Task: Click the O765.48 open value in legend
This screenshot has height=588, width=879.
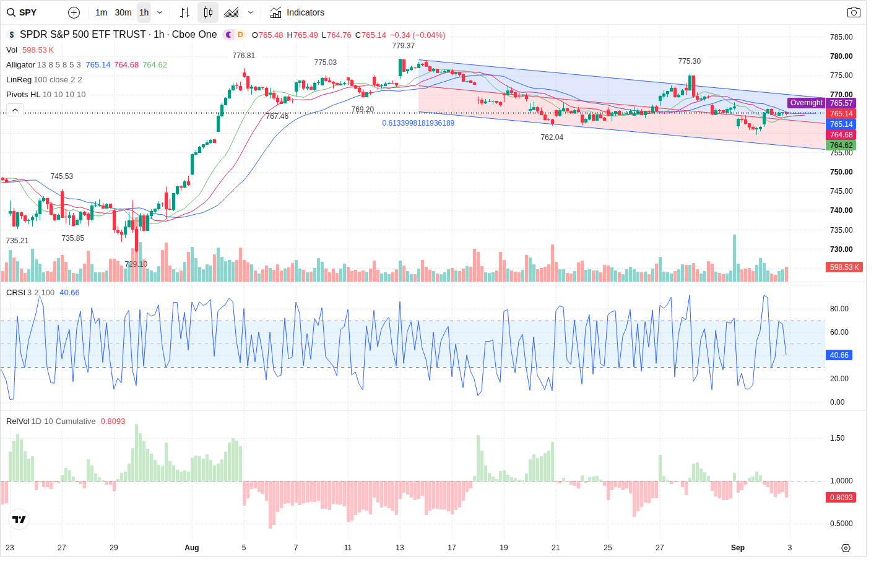Action: [267, 35]
